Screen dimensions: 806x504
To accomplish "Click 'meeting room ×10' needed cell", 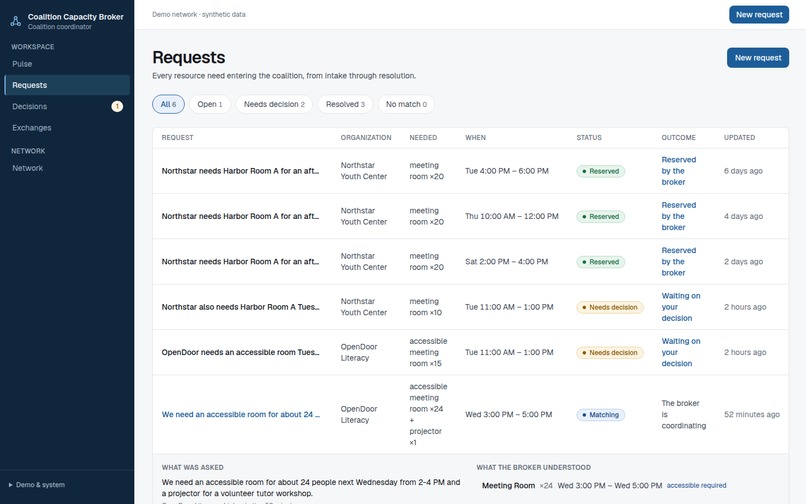I will pyautogui.click(x=426, y=307).
